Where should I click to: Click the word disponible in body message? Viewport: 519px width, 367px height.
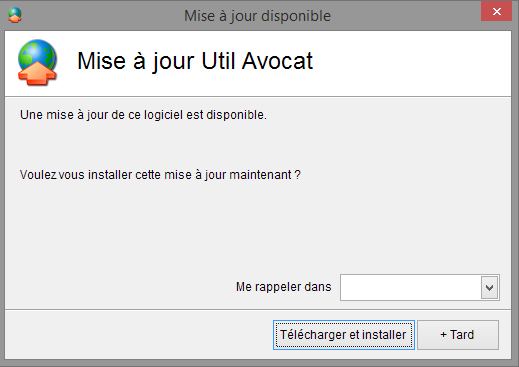click(x=236, y=115)
